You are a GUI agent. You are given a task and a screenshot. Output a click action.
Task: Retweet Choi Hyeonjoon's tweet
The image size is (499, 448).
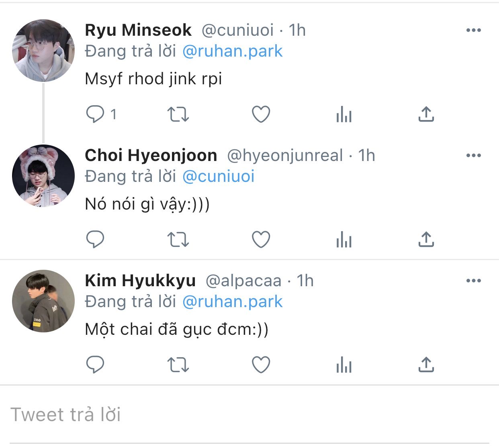(178, 239)
